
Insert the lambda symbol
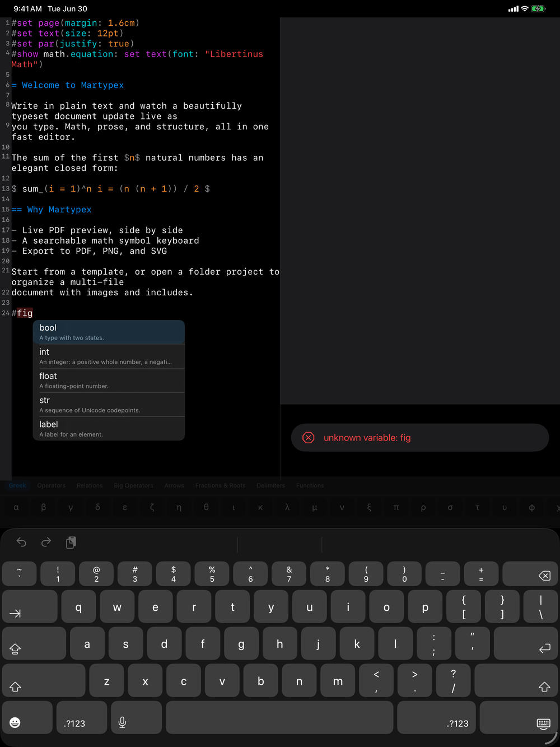(287, 507)
